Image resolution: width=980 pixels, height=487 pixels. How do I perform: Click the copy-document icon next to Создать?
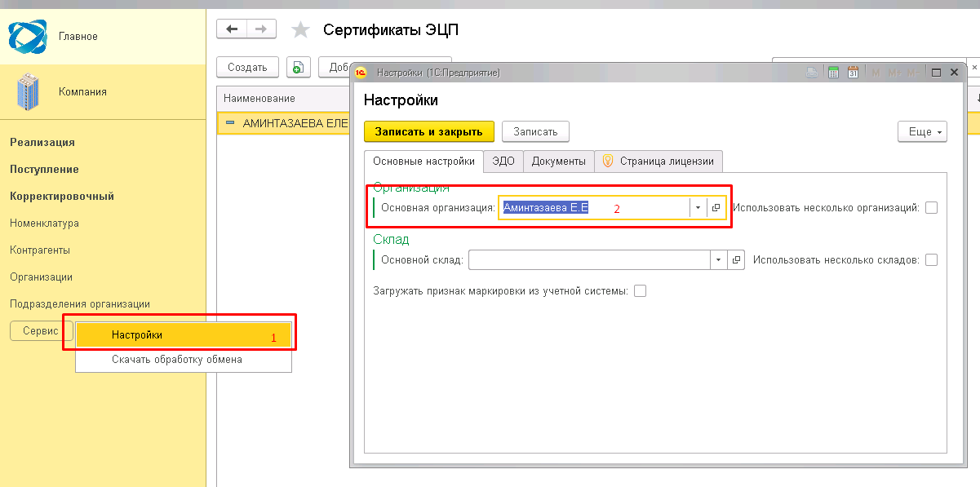click(298, 67)
